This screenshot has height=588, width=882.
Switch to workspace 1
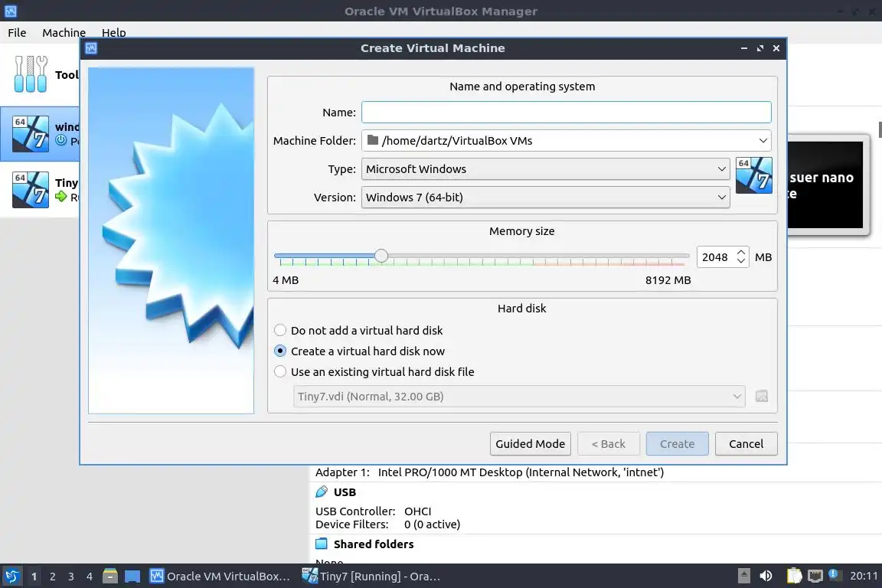click(34, 577)
